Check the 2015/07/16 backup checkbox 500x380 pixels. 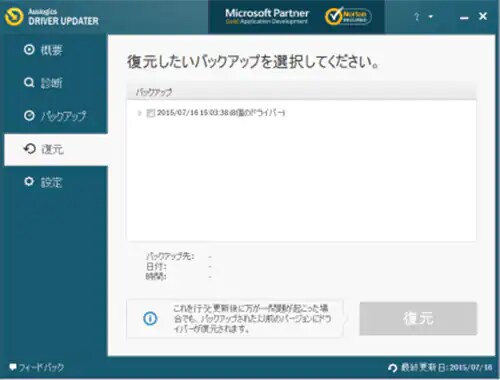tap(150, 113)
